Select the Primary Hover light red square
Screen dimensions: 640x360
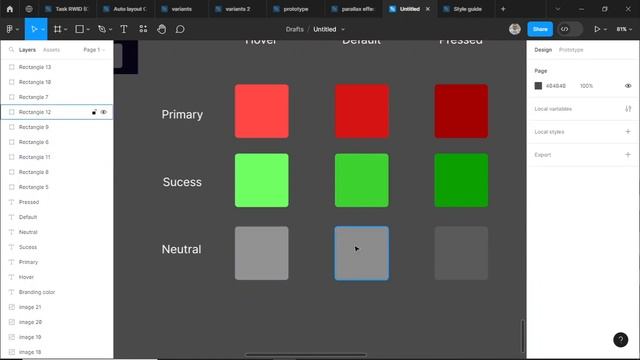tap(262, 111)
